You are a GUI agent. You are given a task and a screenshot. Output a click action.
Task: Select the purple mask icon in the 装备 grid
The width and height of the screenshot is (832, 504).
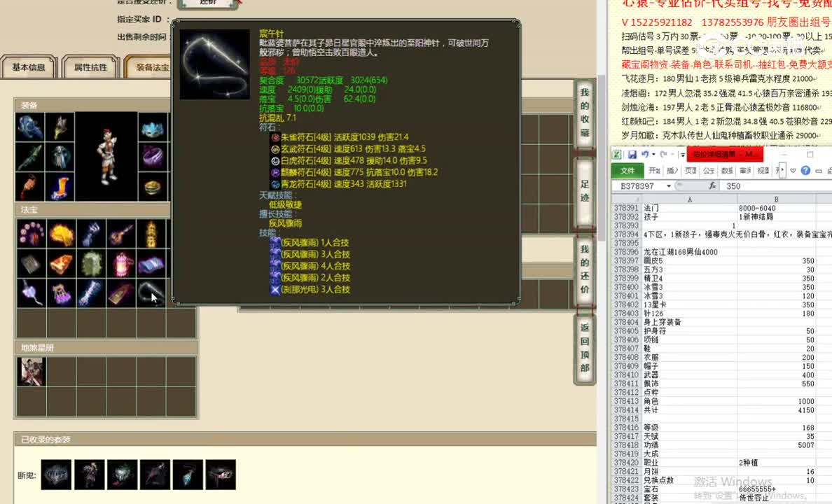click(x=153, y=157)
